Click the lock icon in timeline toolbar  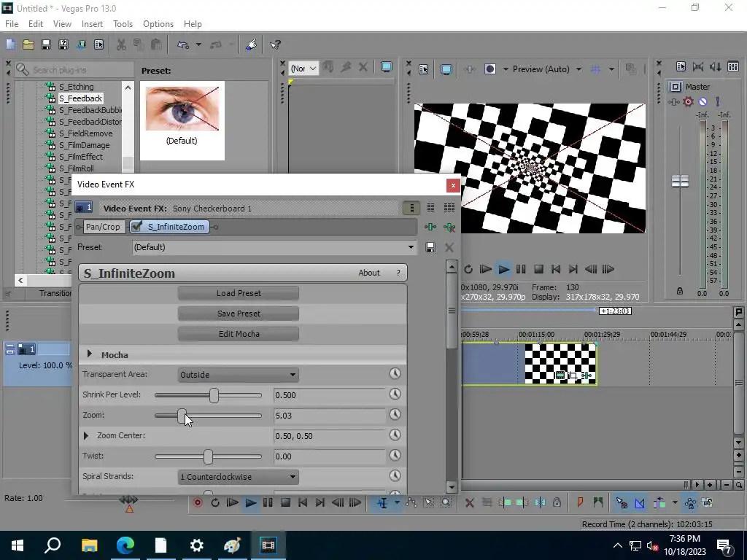tap(557, 502)
